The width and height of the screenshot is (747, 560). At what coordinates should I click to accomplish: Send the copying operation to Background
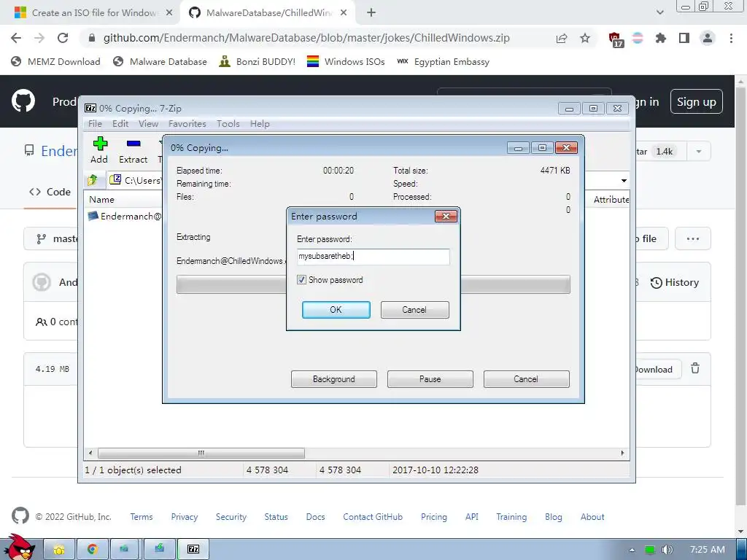point(334,379)
